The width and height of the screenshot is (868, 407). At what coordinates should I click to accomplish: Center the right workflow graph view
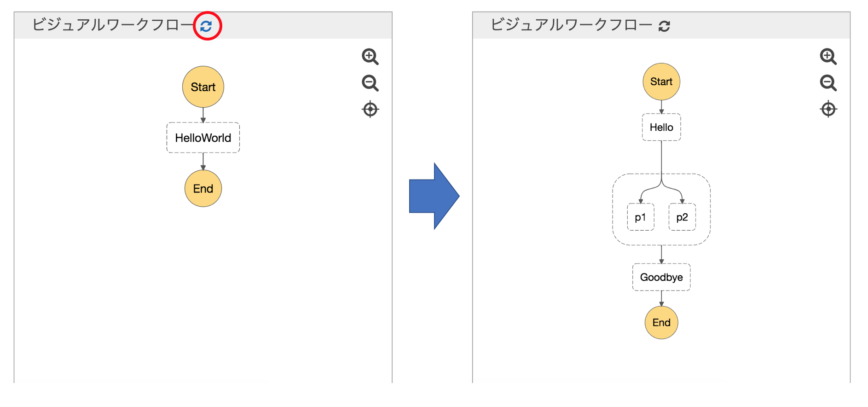(828, 110)
